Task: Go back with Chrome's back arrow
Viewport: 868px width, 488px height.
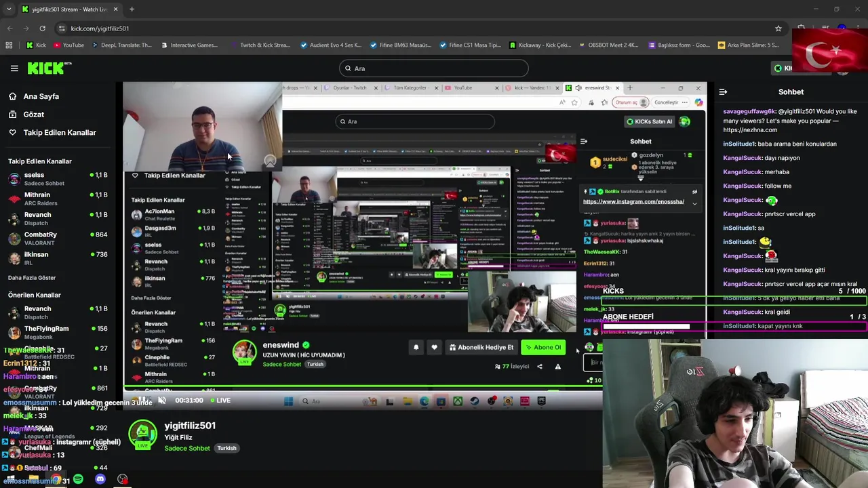Action: click(x=9, y=28)
